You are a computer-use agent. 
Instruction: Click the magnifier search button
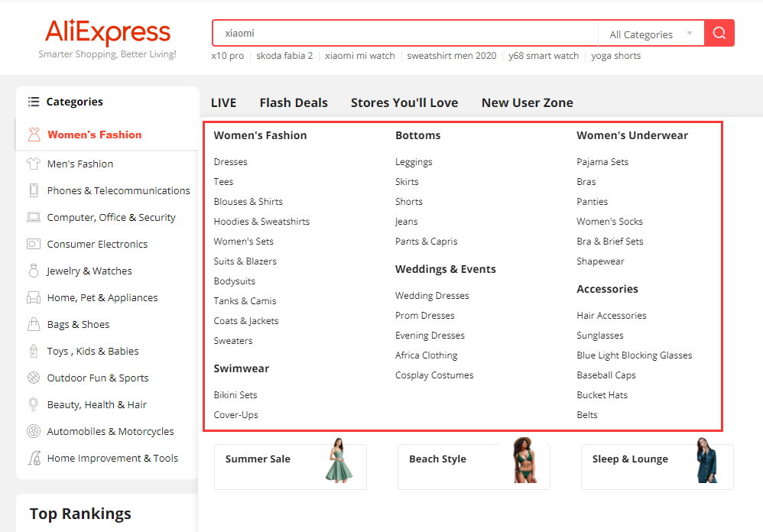point(719,33)
